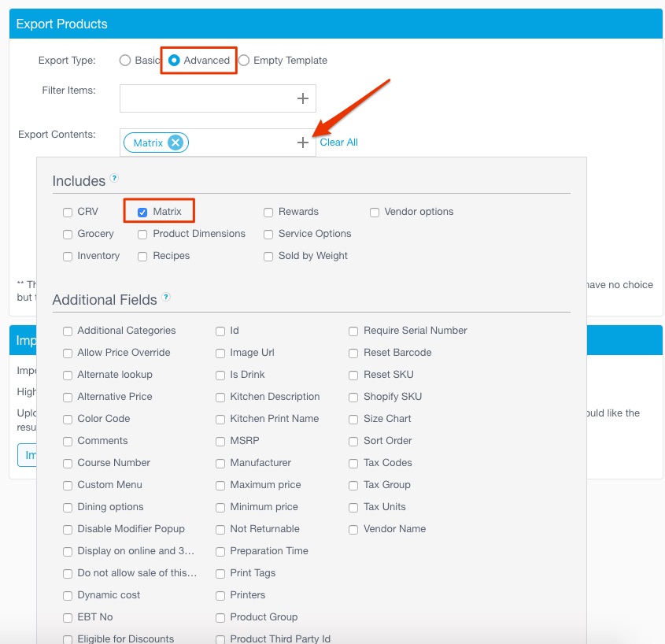Viewport: 665px width, 644px height.
Task: Tick the Vendor options checkbox
Action: pos(374,212)
